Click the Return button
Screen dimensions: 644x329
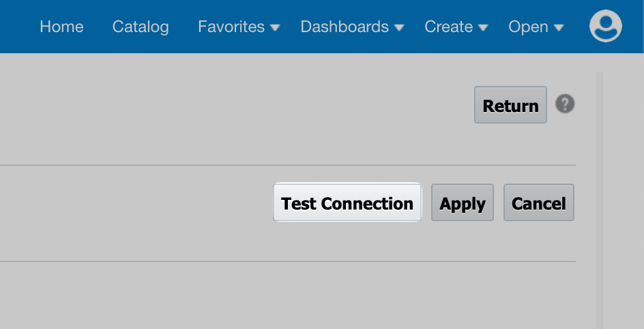[x=510, y=104]
